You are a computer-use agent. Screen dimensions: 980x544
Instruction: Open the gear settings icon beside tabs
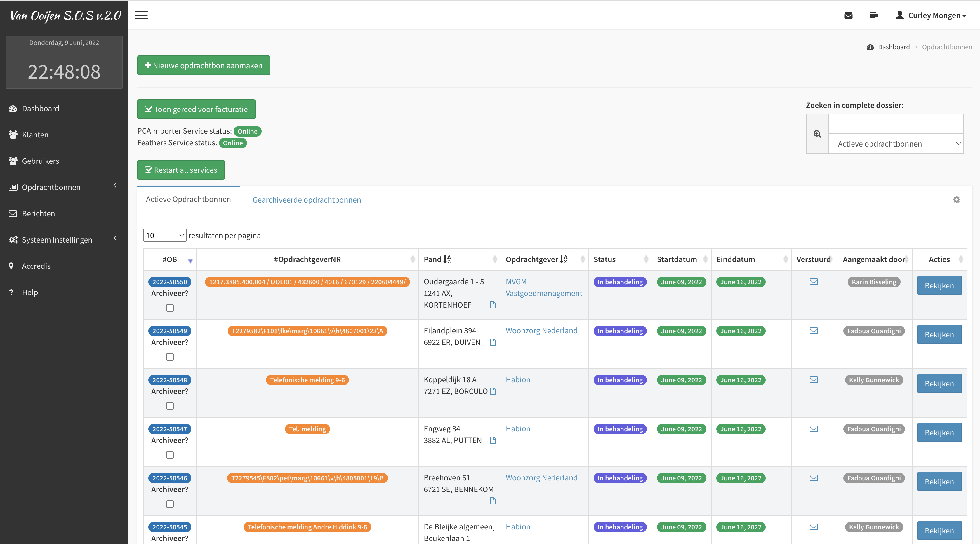pyautogui.click(x=956, y=200)
